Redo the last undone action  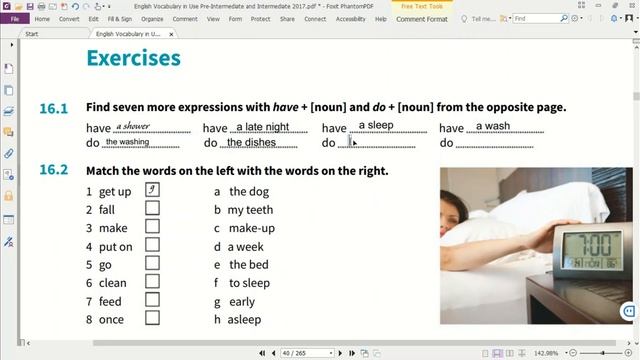86,7
